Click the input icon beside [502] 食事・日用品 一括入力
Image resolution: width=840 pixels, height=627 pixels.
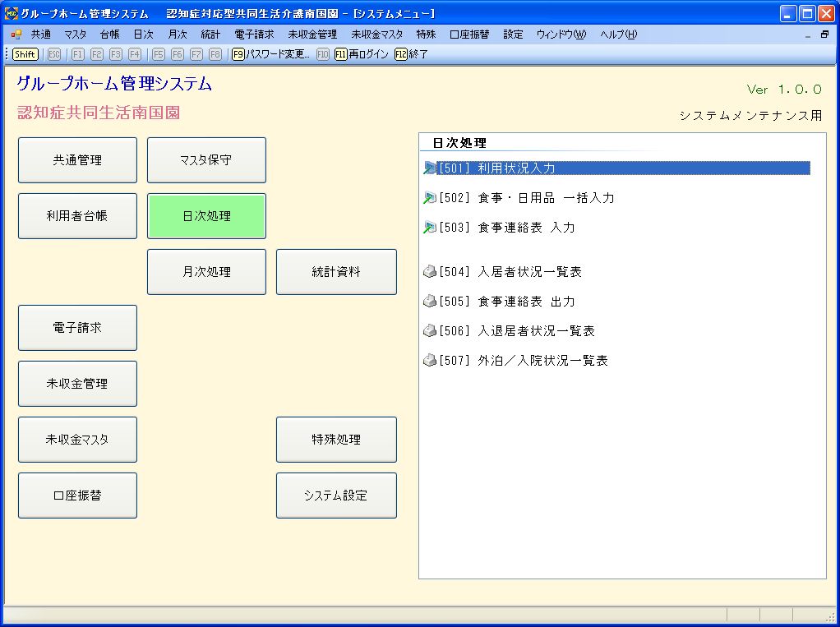[x=429, y=198]
